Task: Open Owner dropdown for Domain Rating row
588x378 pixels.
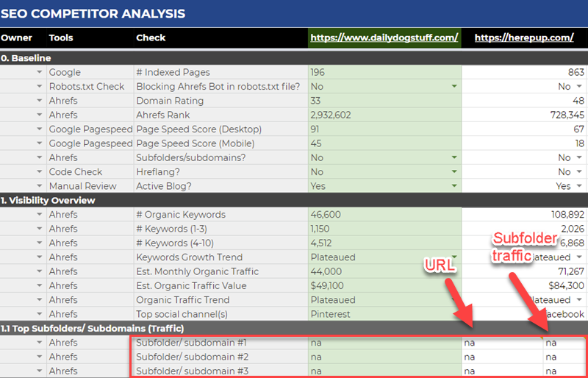Action: pyautogui.click(x=39, y=101)
